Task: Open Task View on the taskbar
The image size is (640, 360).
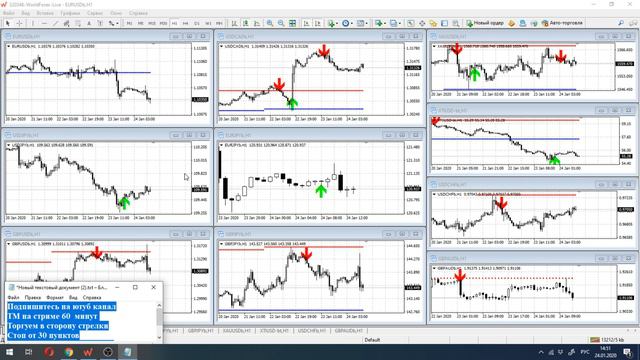Action: [x=29, y=352]
